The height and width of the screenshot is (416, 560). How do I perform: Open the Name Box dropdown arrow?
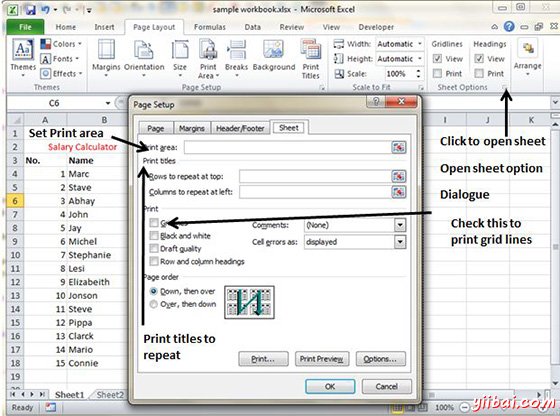pos(108,103)
